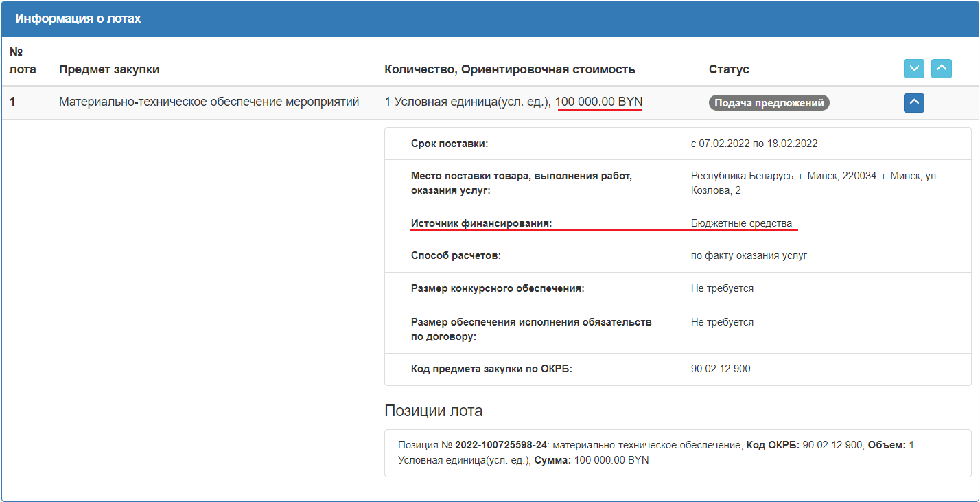Click the '№ лота' column header
The image size is (980, 502).
coord(23,60)
